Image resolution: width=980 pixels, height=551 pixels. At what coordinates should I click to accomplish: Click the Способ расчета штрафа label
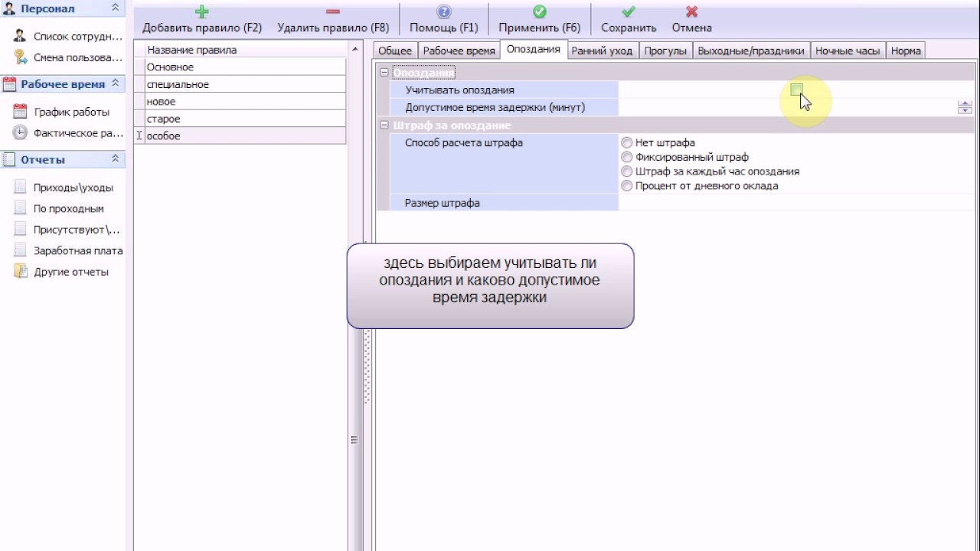click(x=464, y=142)
